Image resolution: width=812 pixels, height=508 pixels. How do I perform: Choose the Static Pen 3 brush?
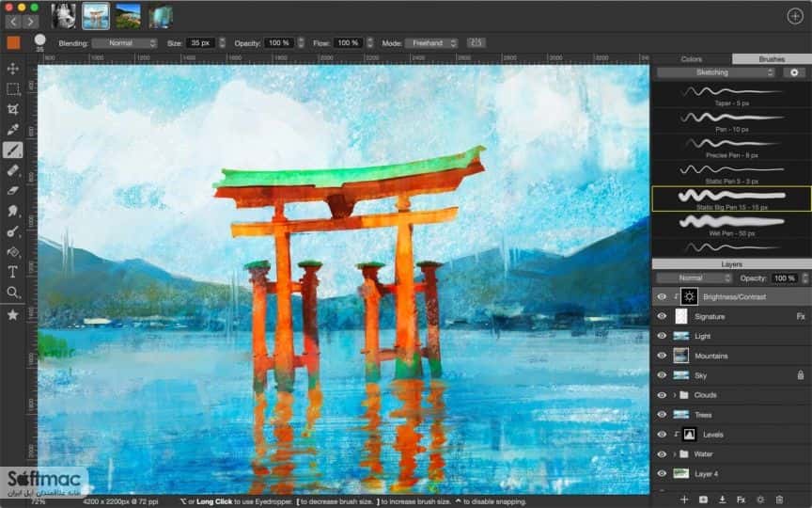tap(731, 173)
